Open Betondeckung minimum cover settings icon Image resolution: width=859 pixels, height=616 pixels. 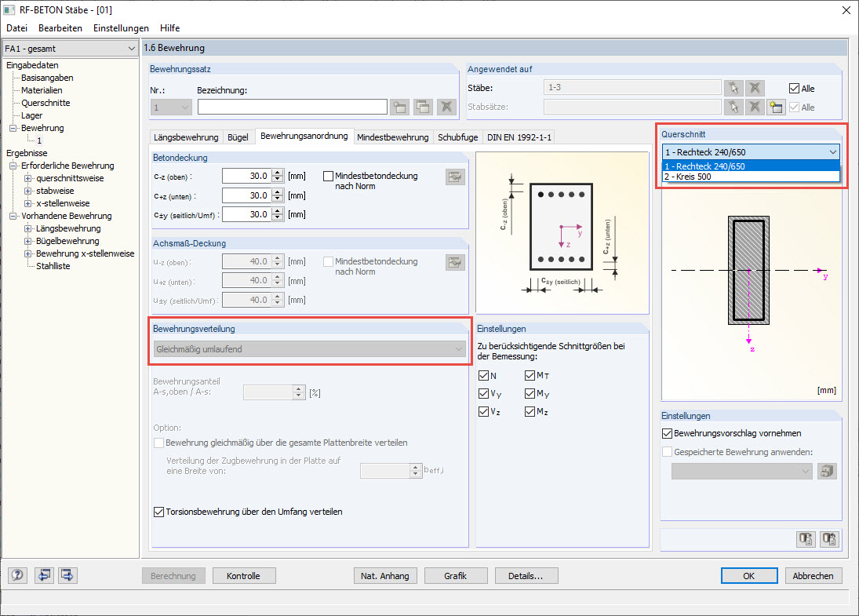click(x=455, y=177)
